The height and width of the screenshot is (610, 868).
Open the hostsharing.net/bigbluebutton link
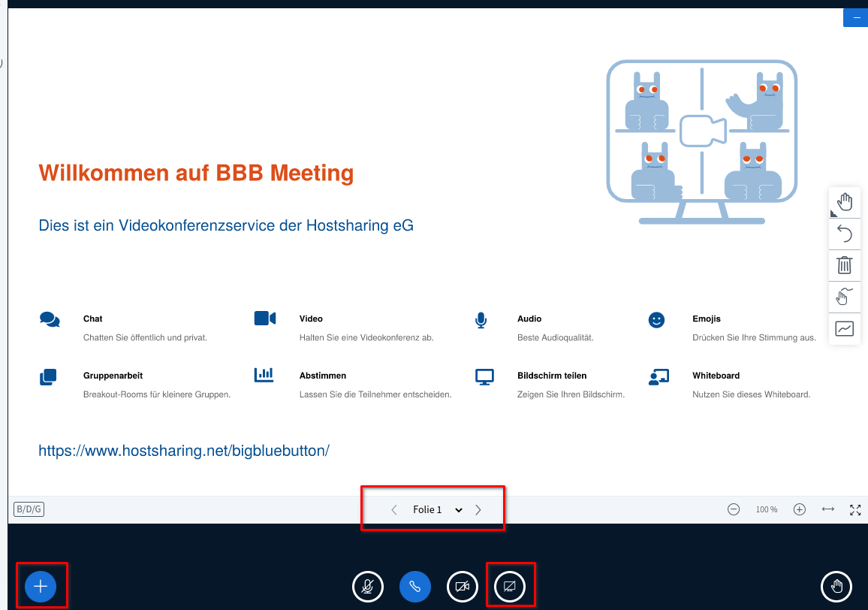pyautogui.click(x=184, y=451)
